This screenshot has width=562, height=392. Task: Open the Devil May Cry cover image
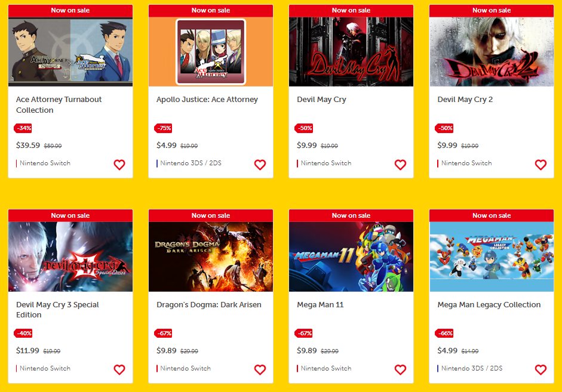[351, 51]
